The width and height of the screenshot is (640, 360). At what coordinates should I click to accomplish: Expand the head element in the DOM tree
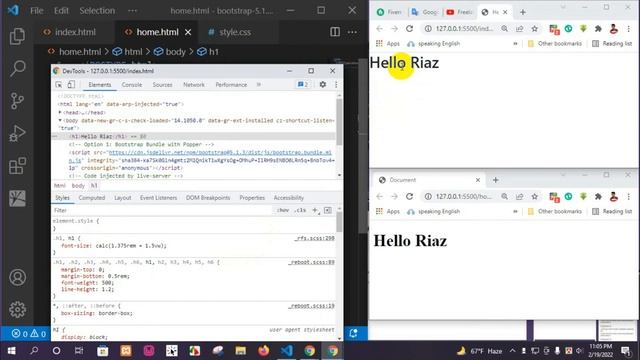60,112
